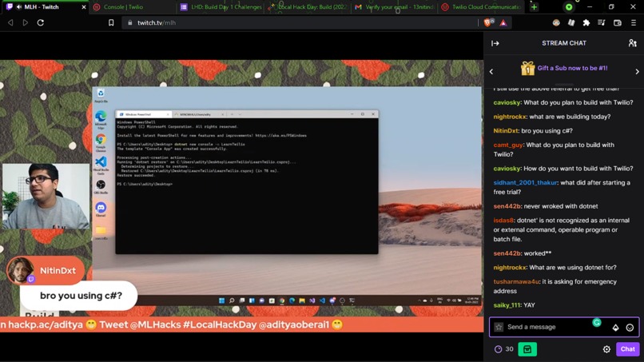
Task: Open Brave Shields lion icon
Action: 488,22
